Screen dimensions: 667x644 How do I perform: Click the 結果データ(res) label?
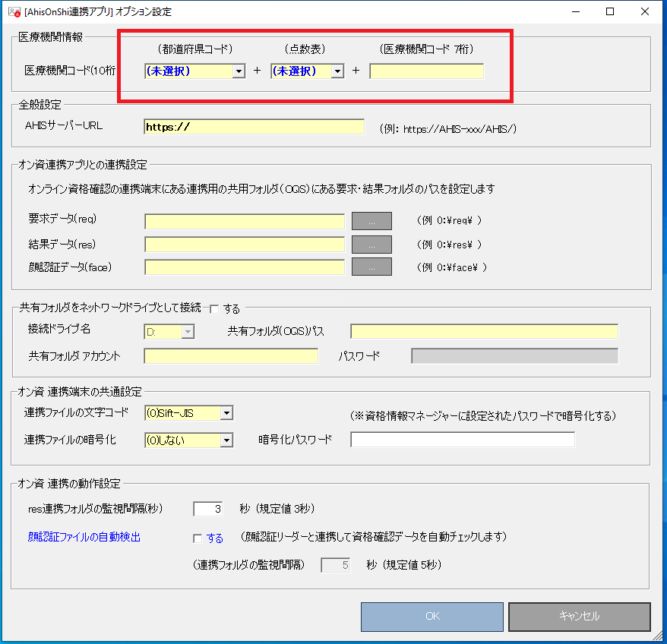point(62,245)
